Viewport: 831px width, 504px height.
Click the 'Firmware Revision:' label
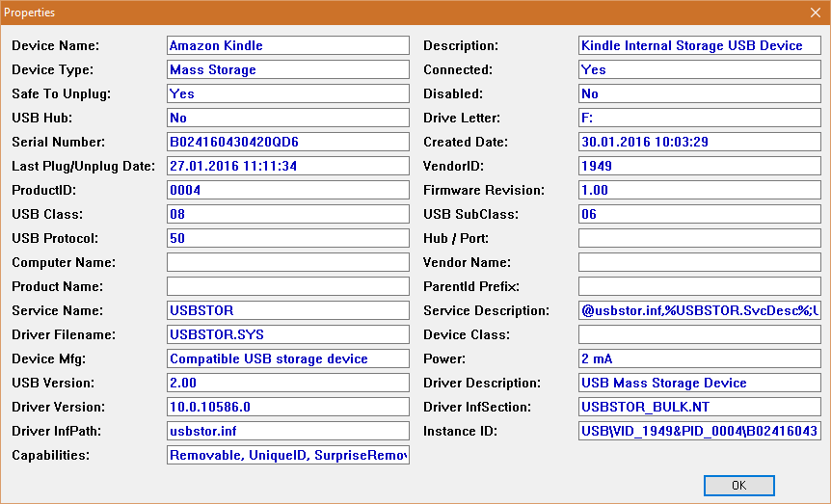pyautogui.click(x=484, y=190)
